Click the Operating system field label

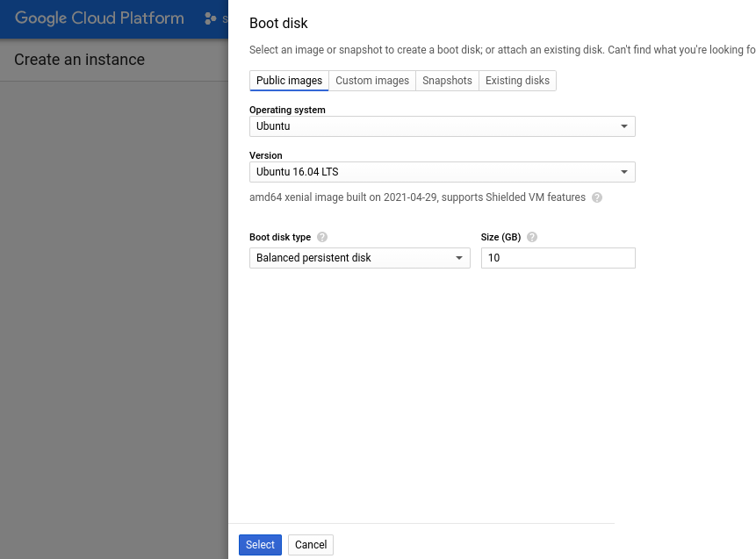[287, 110]
